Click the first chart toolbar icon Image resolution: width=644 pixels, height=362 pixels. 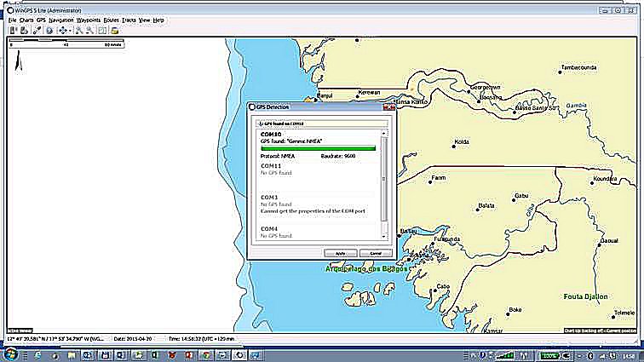tap(14, 30)
